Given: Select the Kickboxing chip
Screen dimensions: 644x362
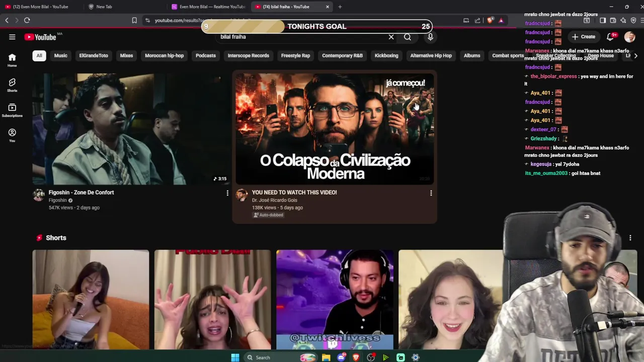Looking at the screenshot, I should [386, 55].
